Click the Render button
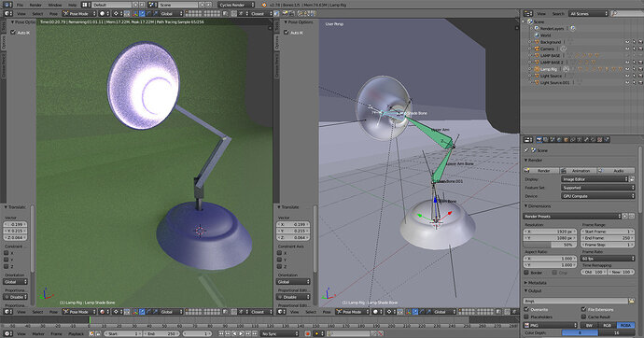This screenshot has width=644, height=338. pyautogui.click(x=541, y=171)
